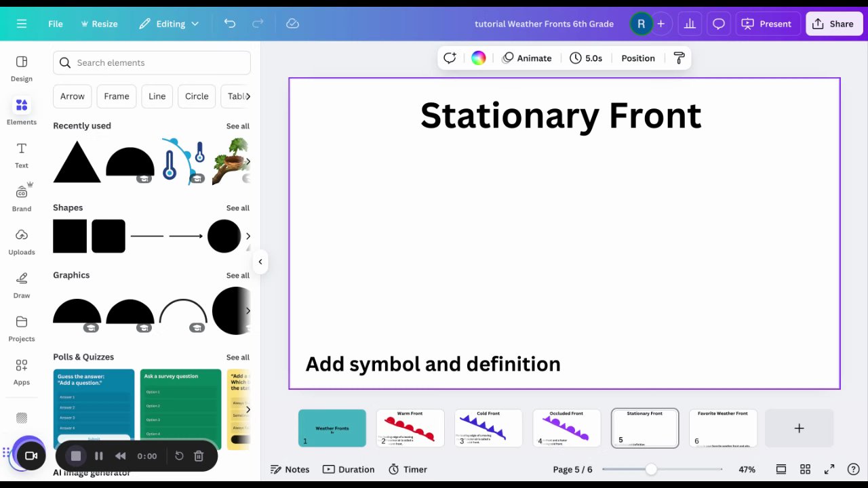The width and height of the screenshot is (868, 488).
Task: Open the background color picker swatch
Action: pos(479,58)
